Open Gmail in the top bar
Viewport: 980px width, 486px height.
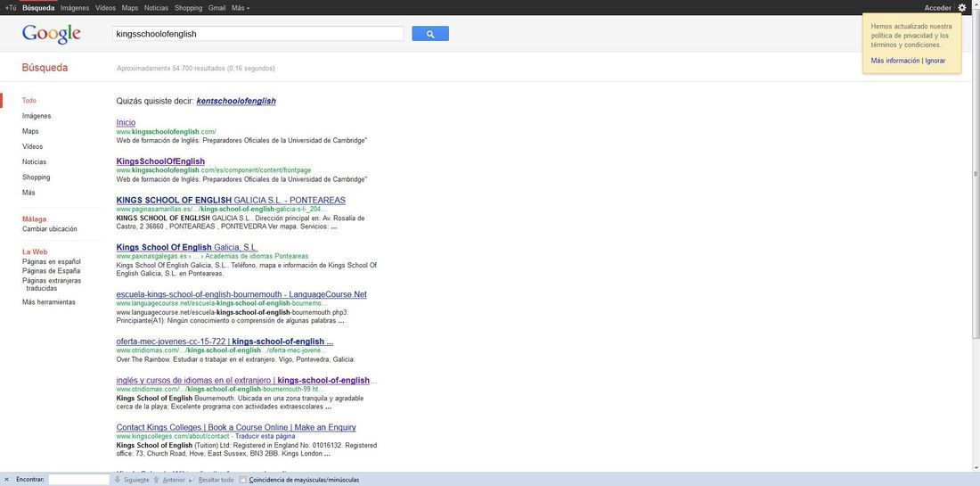[216, 8]
